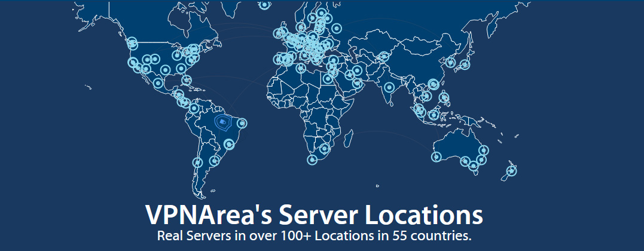
Task: Click the Chile server marker
Action: [197, 163]
